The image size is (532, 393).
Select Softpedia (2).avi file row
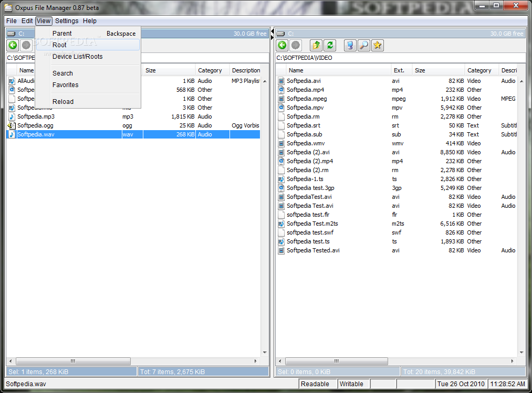coord(398,152)
